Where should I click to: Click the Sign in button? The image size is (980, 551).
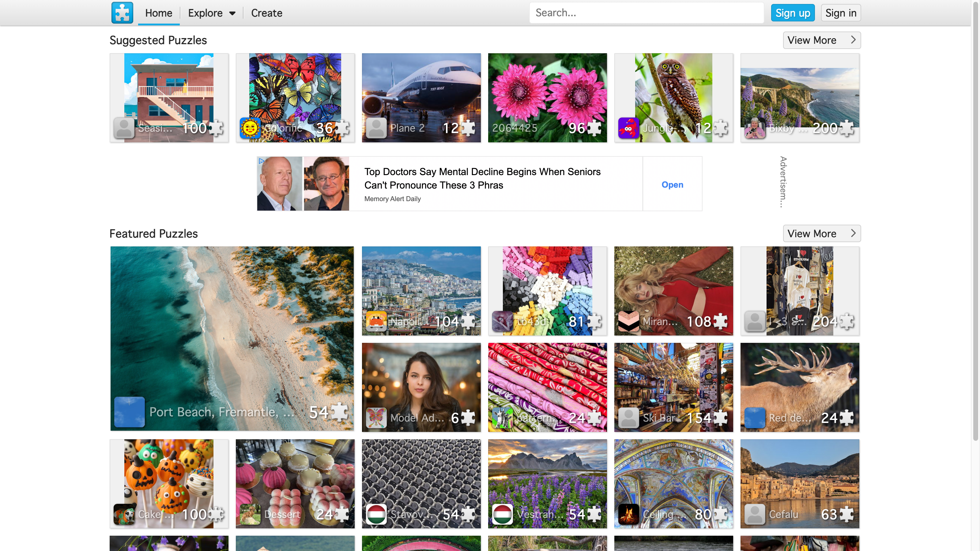click(841, 13)
